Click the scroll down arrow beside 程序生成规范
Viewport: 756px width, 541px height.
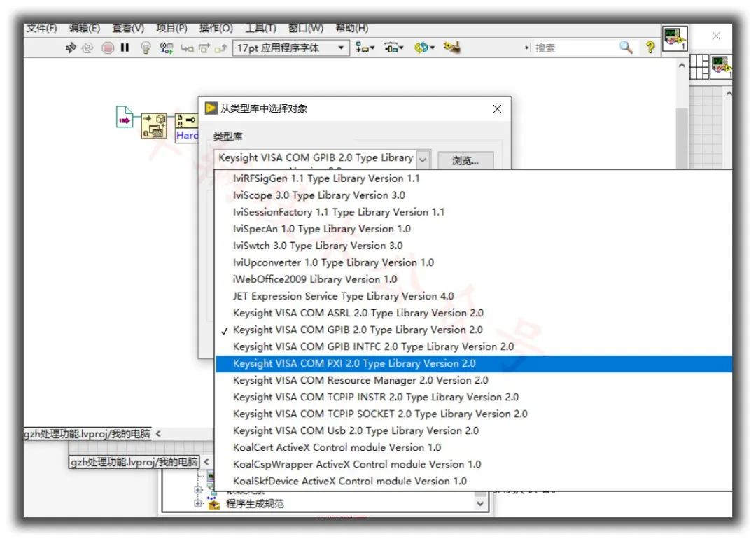point(480,503)
